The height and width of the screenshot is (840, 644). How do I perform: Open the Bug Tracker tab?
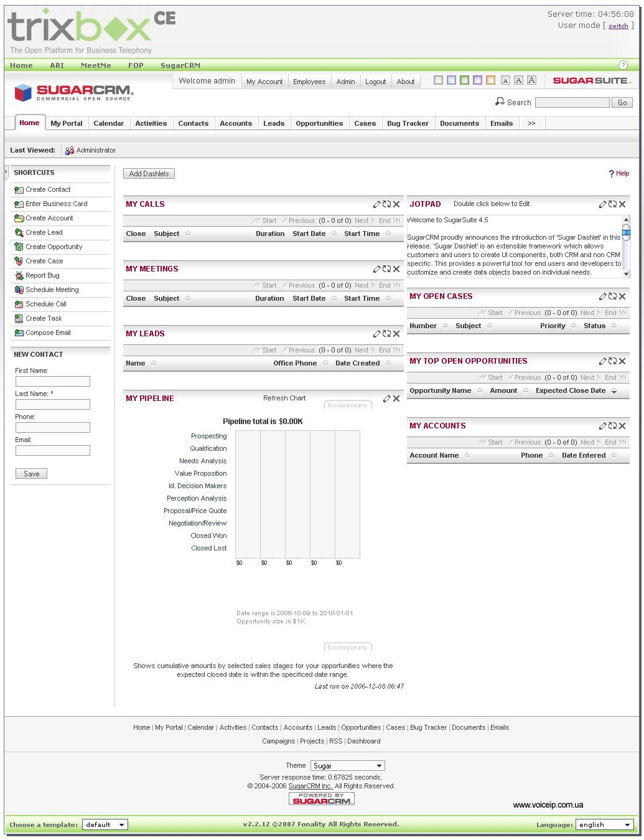[x=408, y=123]
